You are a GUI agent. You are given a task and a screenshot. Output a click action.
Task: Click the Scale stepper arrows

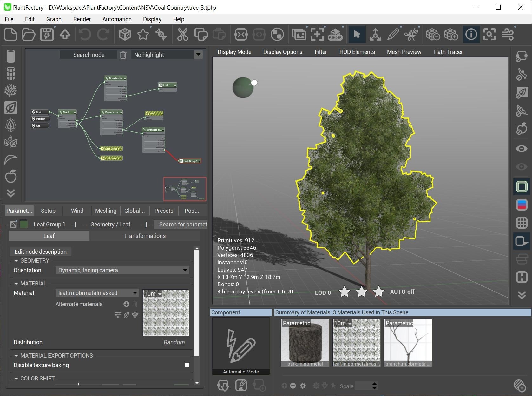(375, 386)
